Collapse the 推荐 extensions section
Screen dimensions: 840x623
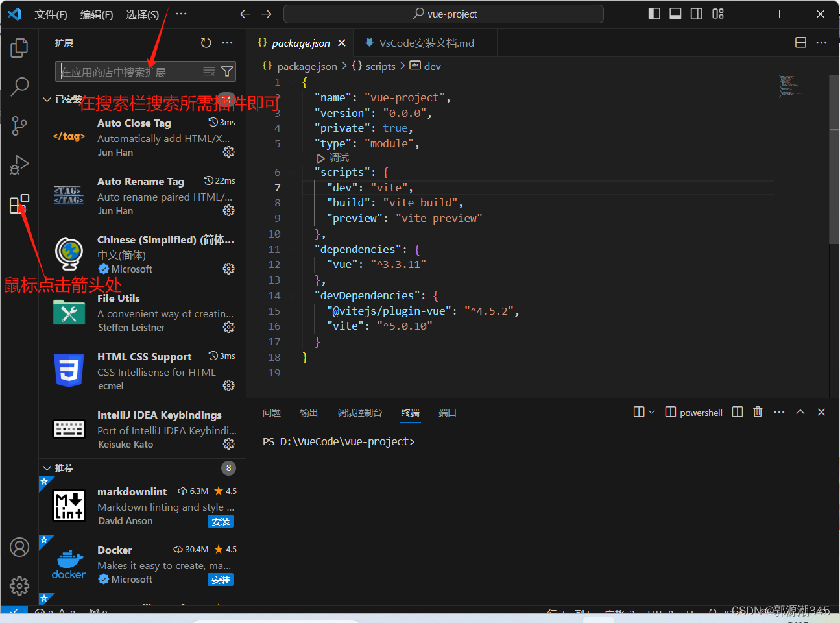click(x=46, y=468)
